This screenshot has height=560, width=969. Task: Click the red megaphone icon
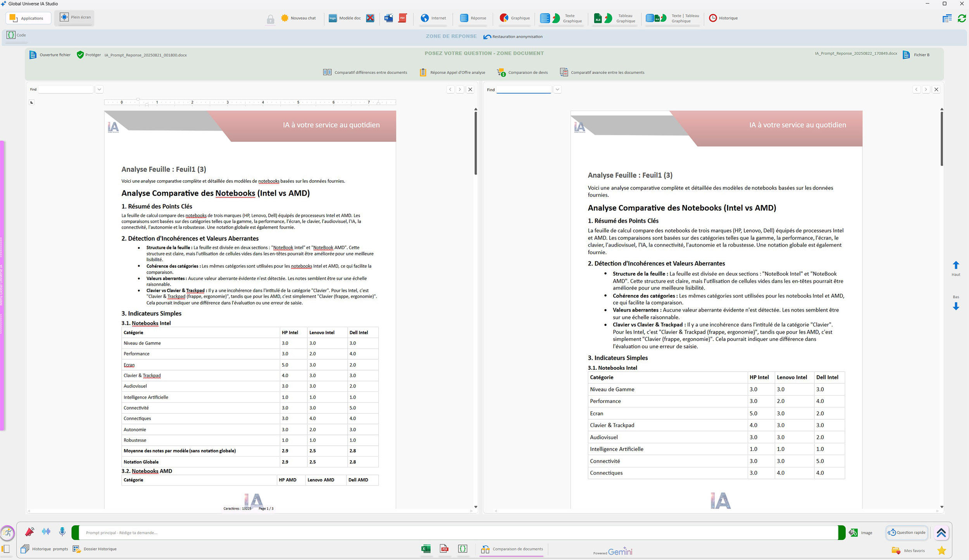(29, 531)
